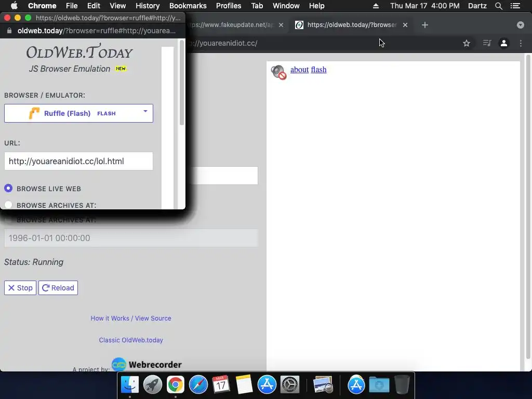
Task: Click the popup window vertical scrollbar
Action: pos(181,83)
